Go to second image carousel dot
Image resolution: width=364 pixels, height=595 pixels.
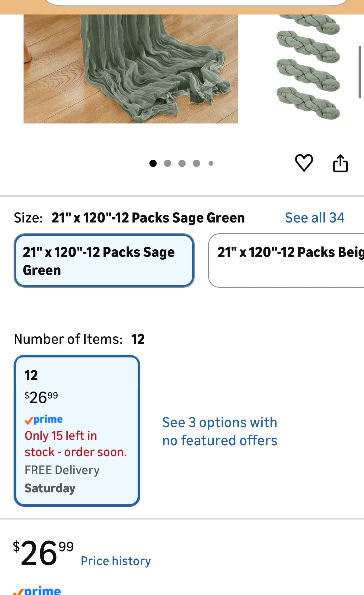[168, 163]
